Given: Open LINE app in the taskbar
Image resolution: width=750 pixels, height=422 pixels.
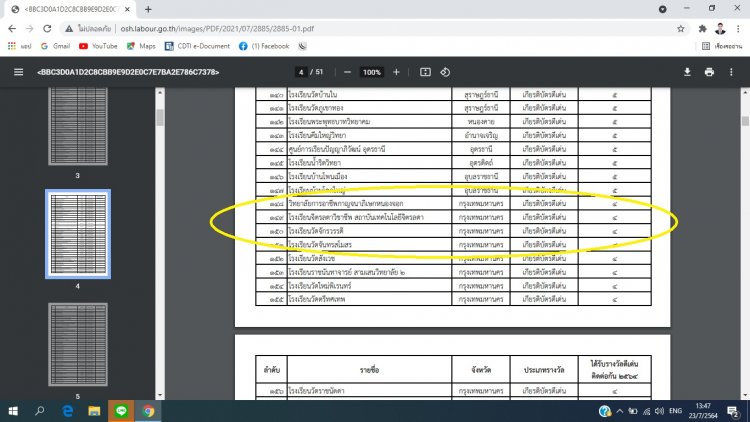Looking at the screenshot, I should 121,411.
